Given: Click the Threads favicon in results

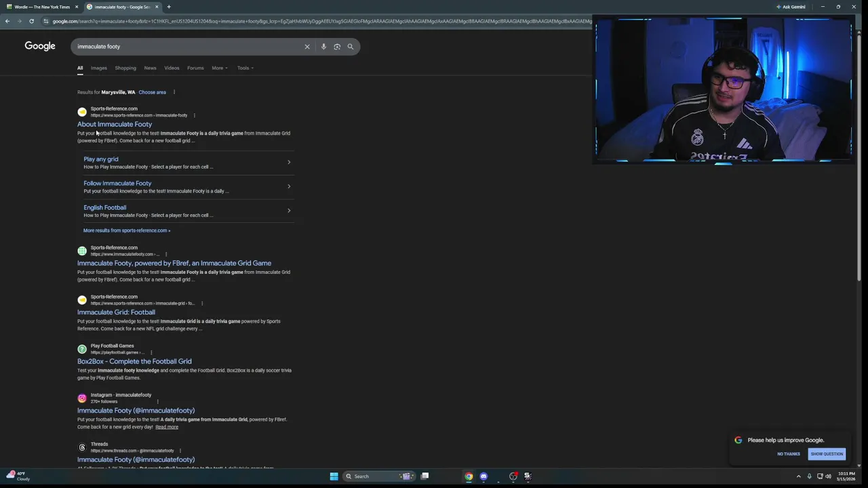Looking at the screenshot, I should click(82, 447).
